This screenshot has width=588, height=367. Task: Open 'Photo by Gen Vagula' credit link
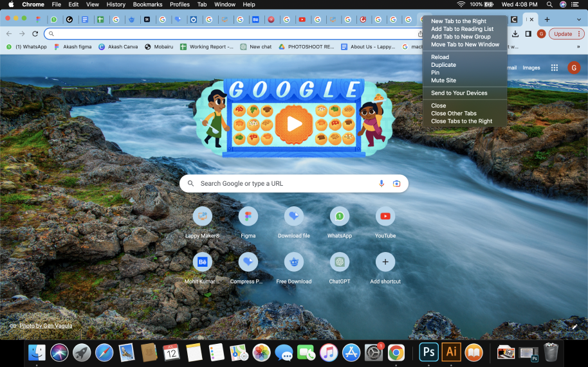tap(46, 326)
